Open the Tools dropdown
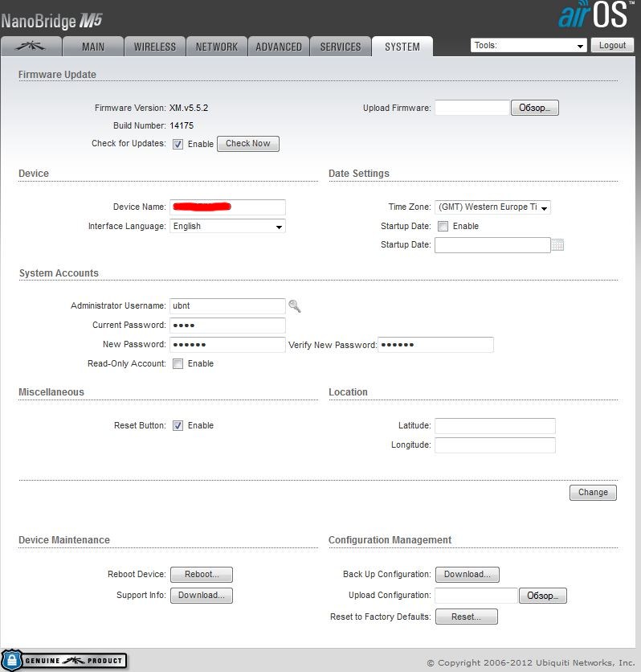 coord(529,46)
